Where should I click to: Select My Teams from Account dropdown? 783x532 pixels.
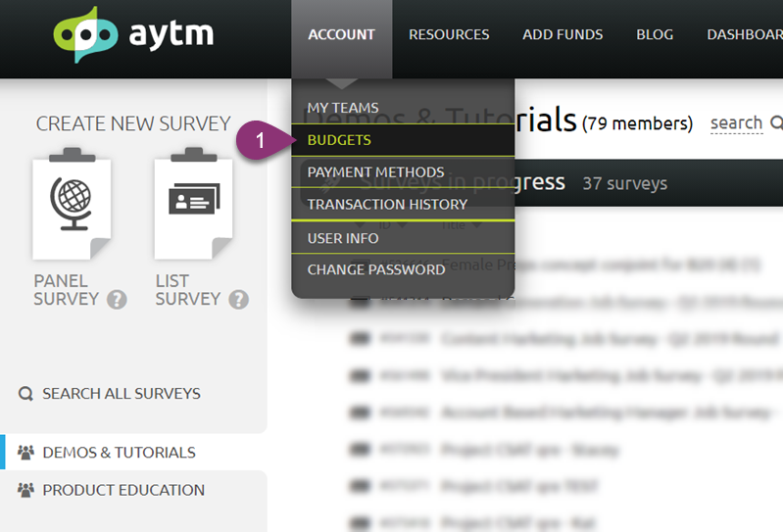coord(403,108)
